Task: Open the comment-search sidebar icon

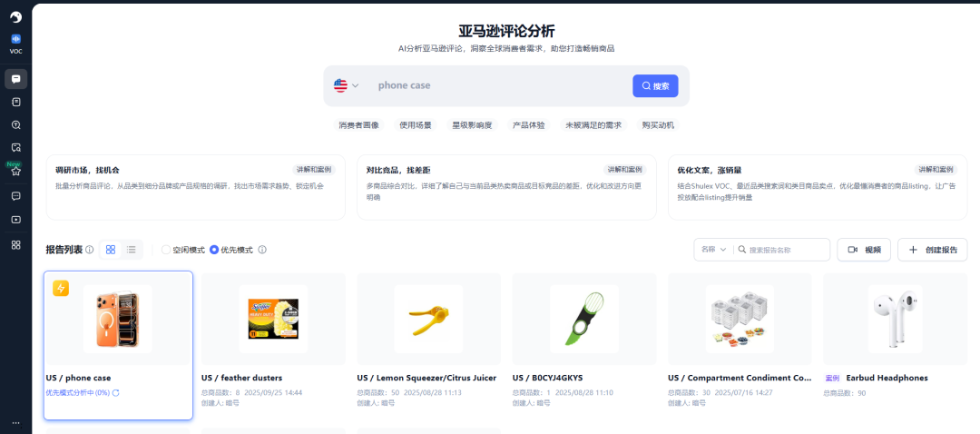Action: pos(15,148)
